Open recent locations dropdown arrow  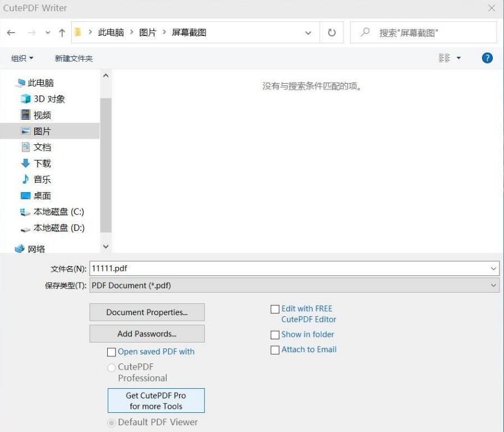pos(48,33)
